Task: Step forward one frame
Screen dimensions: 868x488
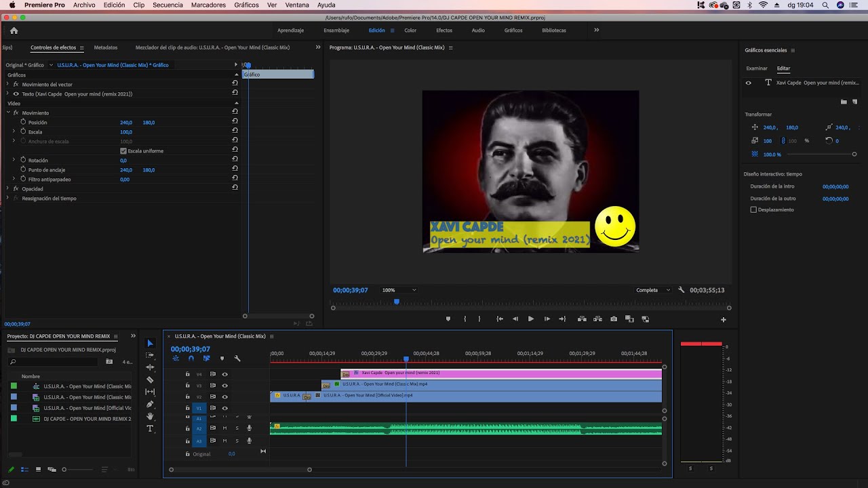Action: tap(547, 319)
